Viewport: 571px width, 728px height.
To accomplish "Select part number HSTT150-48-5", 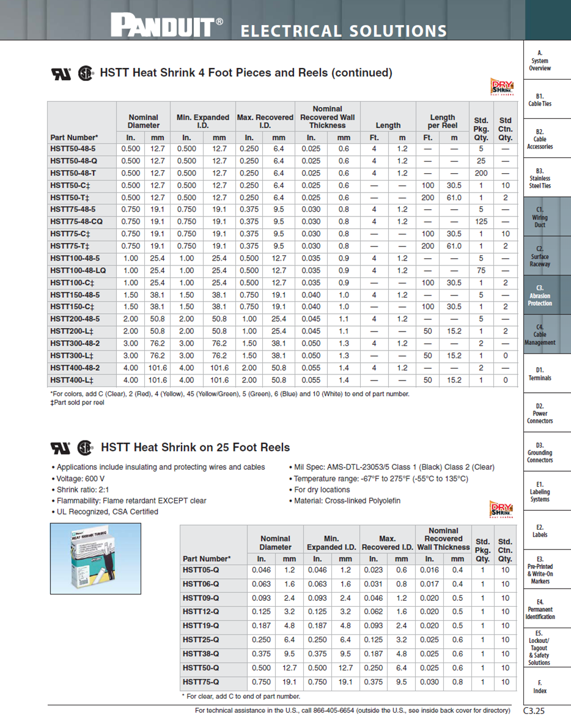I will point(75,295).
